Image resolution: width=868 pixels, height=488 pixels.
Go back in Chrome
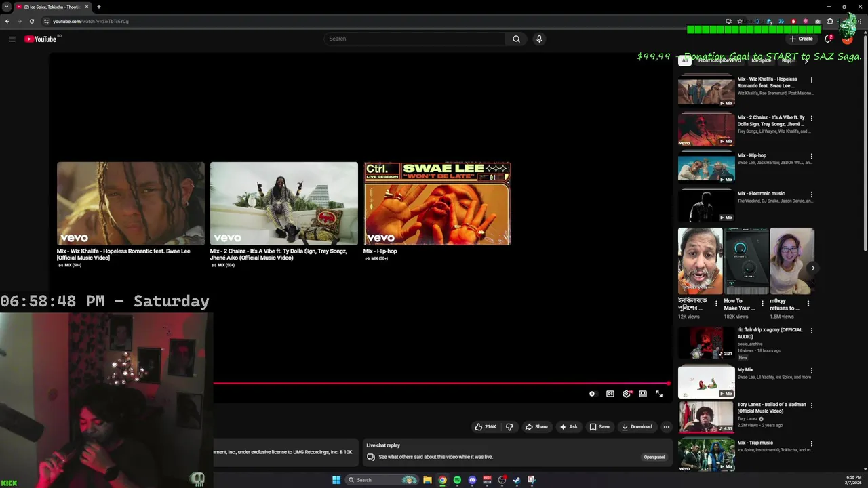tap(7, 21)
